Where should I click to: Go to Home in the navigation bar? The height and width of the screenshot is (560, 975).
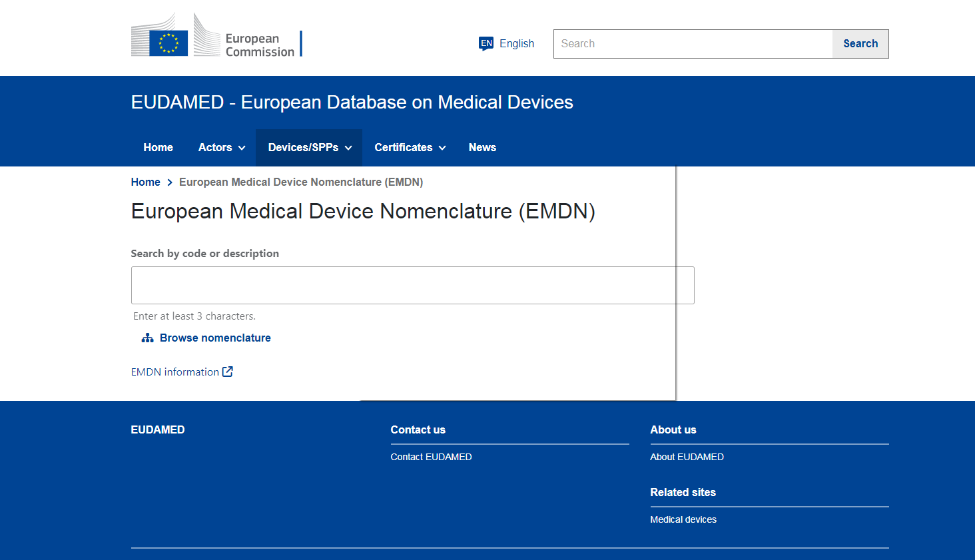(x=158, y=148)
